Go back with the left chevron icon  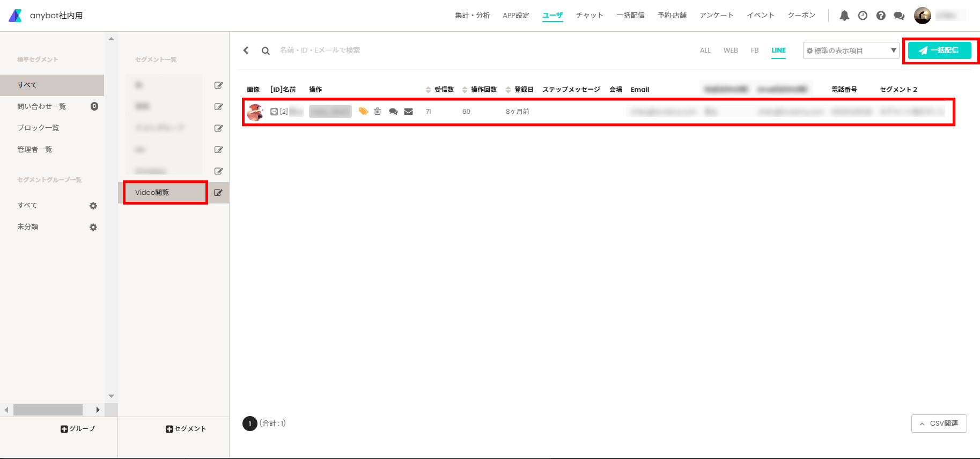(x=246, y=50)
